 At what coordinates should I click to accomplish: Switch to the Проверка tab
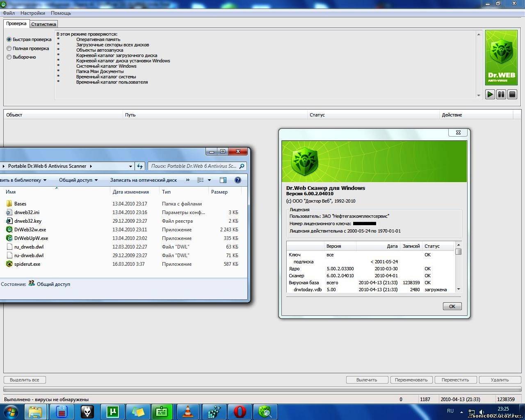(x=16, y=24)
